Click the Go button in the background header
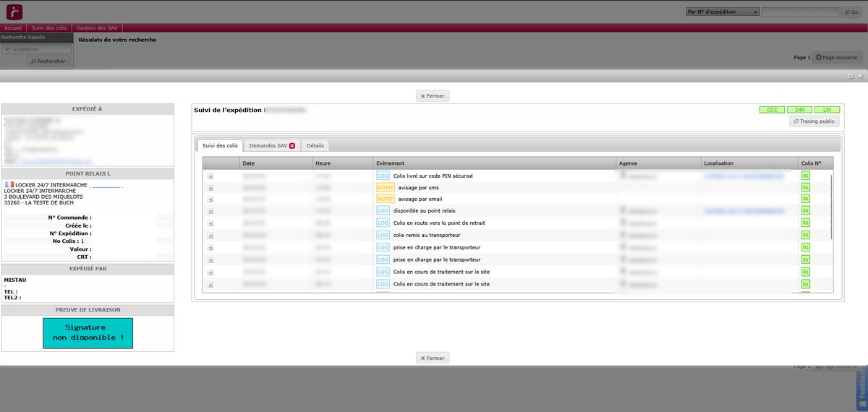Viewport: 868px width, 412px height. pyautogui.click(x=851, y=12)
